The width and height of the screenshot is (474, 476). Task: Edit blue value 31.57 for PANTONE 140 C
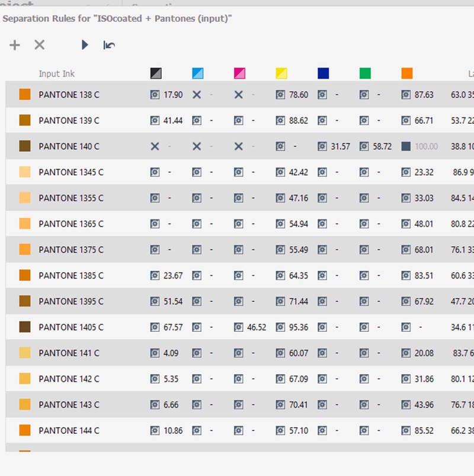[341, 146]
